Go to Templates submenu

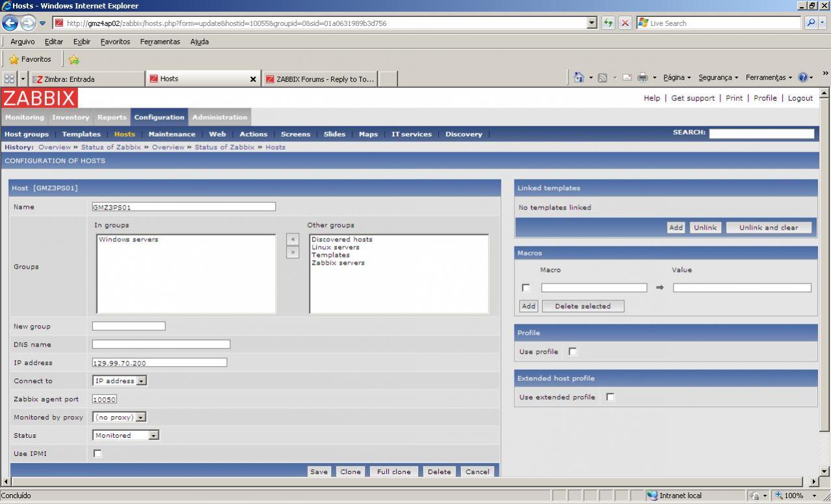(81, 135)
